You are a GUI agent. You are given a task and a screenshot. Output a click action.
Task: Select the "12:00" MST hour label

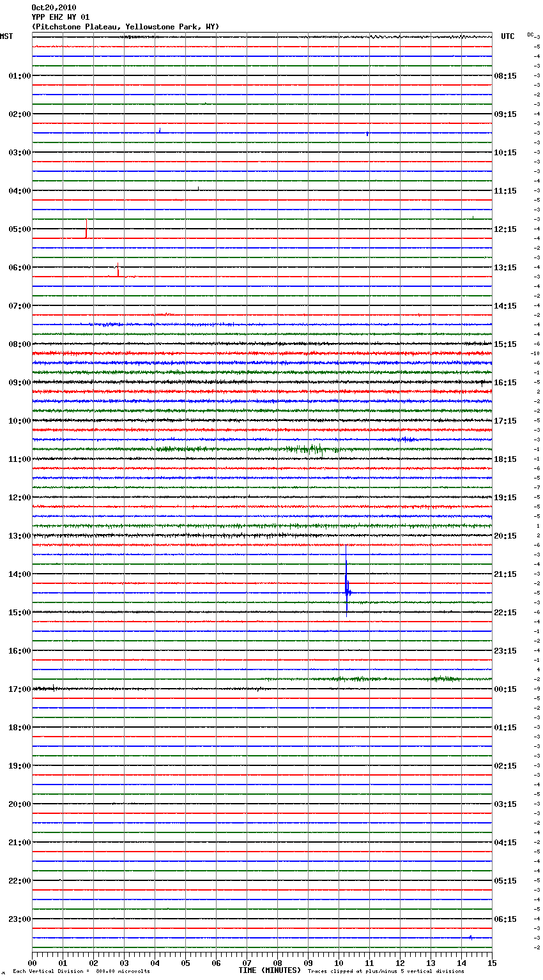[20, 498]
